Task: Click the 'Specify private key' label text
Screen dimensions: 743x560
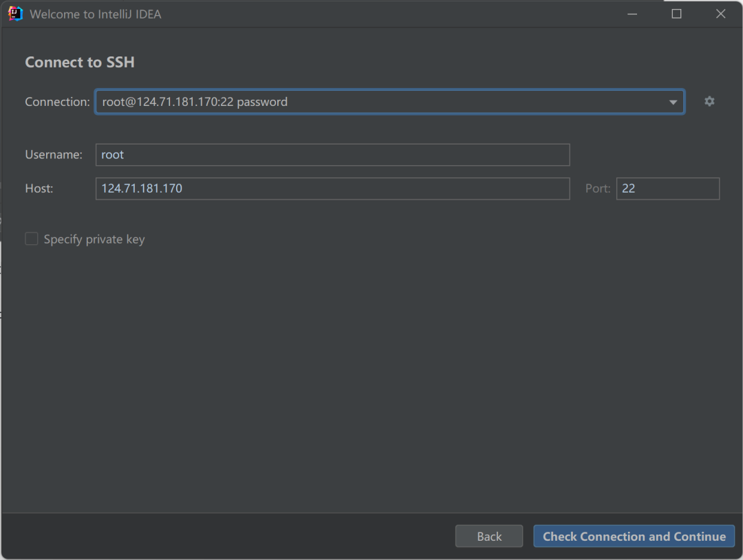Action: pyautogui.click(x=94, y=239)
